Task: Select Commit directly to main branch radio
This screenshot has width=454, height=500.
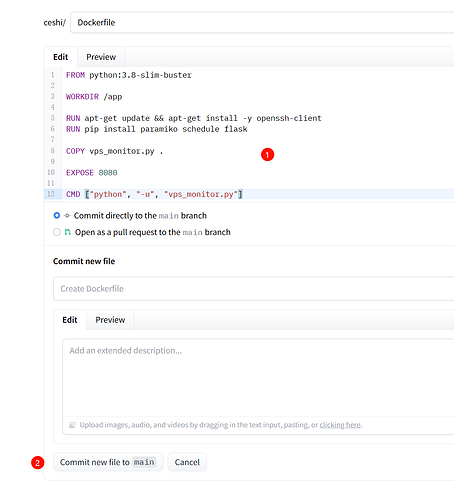Action: pos(57,216)
